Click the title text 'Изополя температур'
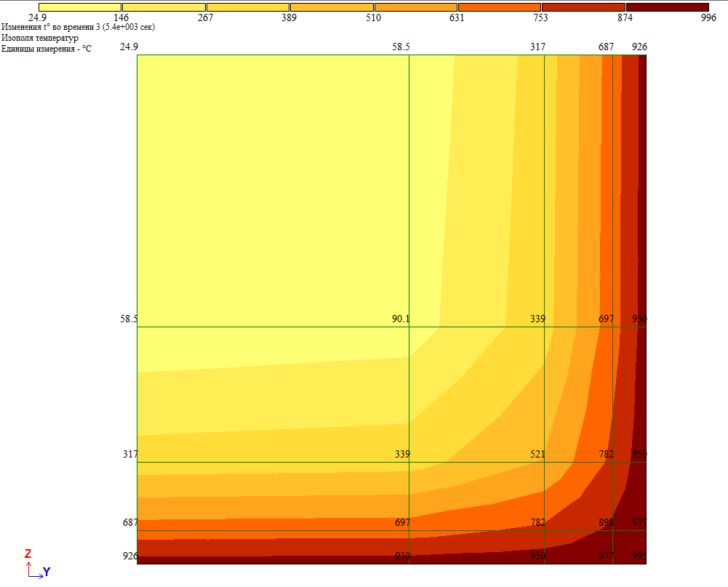 [40, 38]
